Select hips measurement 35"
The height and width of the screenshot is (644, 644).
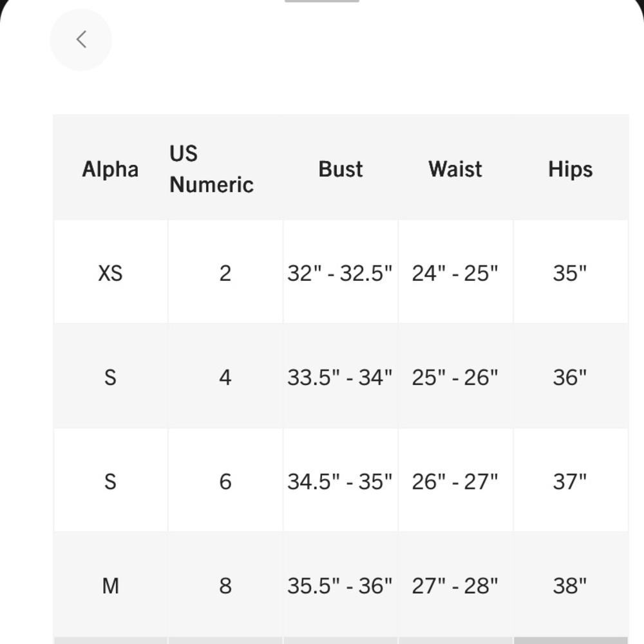coord(570,273)
